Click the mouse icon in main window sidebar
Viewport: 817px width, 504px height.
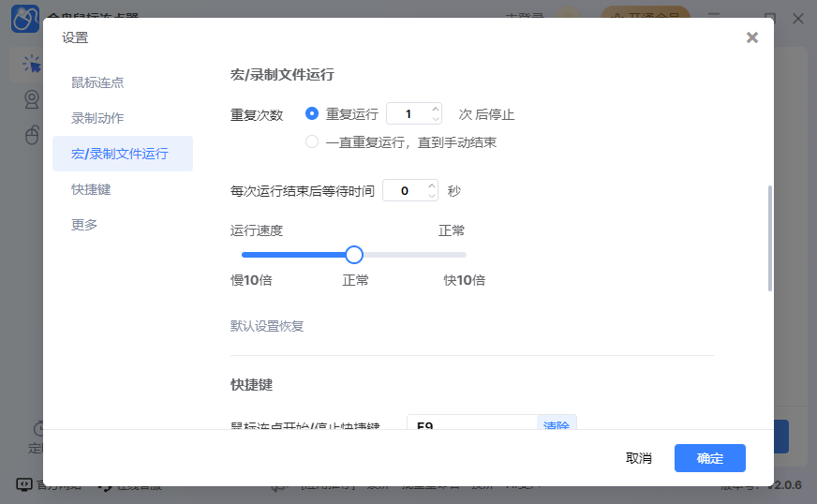(32, 135)
